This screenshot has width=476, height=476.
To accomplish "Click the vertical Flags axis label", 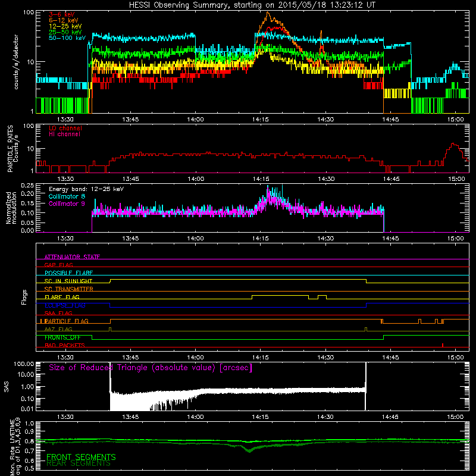I will (x=24, y=297).
